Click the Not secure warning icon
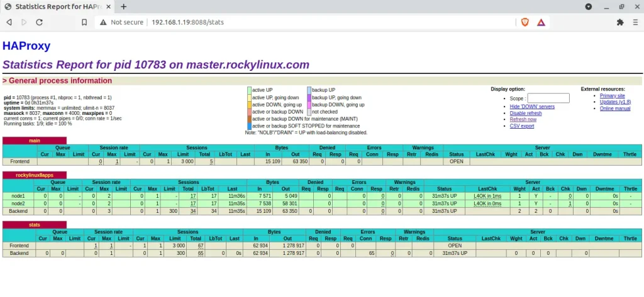This screenshot has height=297, width=644. pyautogui.click(x=103, y=22)
